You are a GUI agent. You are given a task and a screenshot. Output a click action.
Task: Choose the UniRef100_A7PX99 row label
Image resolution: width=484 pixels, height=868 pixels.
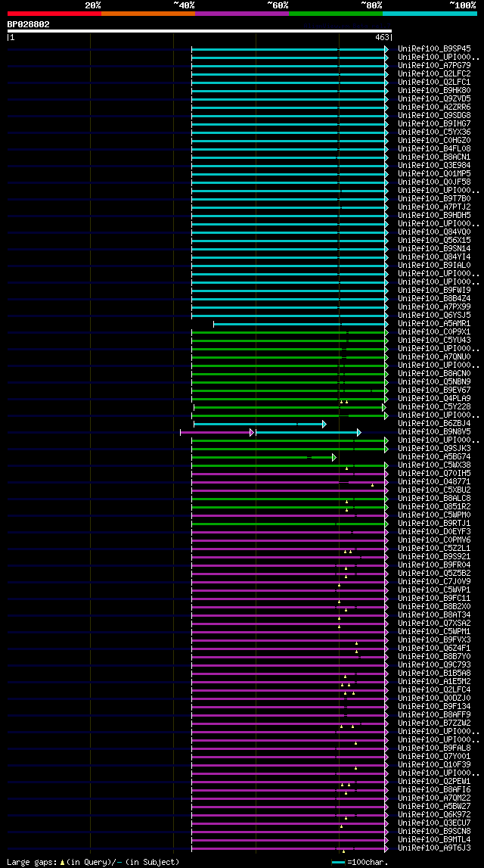pyautogui.click(x=434, y=306)
